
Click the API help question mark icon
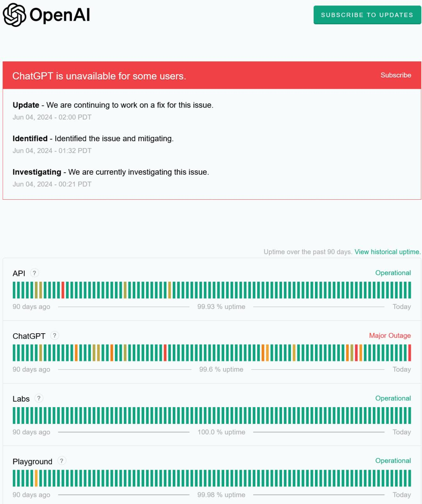point(34,273)
